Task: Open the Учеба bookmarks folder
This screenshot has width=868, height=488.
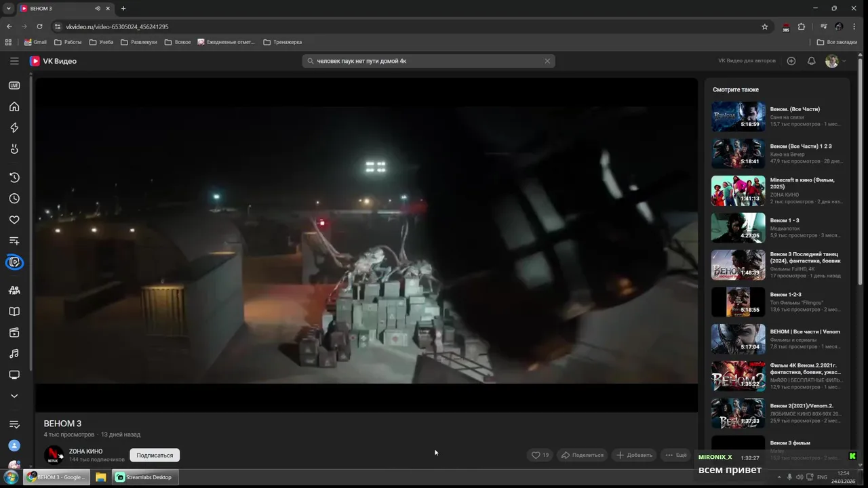Action: coord(102,42)
